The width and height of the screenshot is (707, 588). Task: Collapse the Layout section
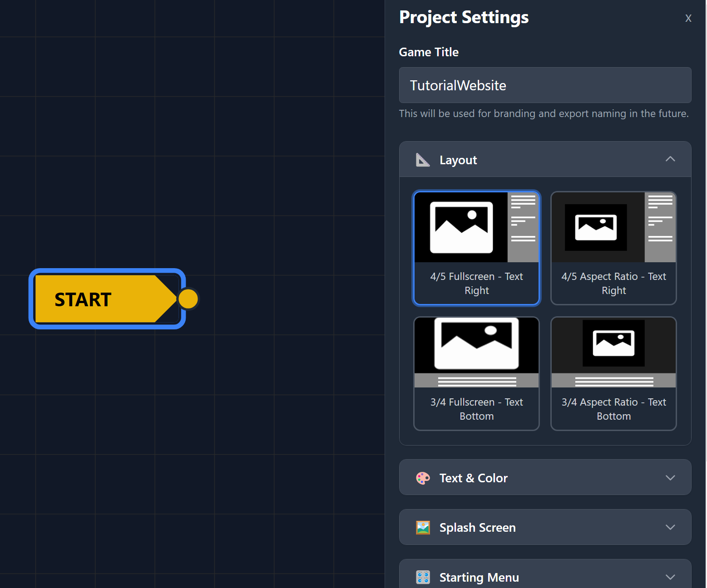click(670, 159)
